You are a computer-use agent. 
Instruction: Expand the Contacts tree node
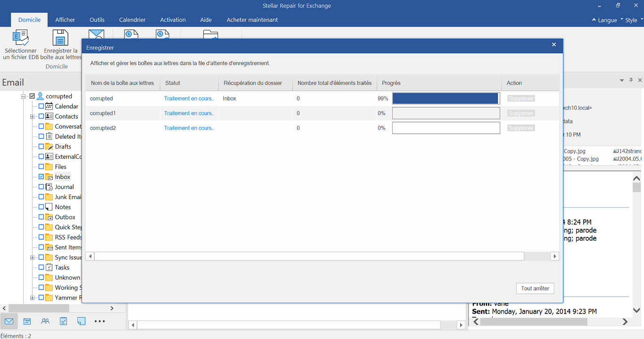coord(32,116)
